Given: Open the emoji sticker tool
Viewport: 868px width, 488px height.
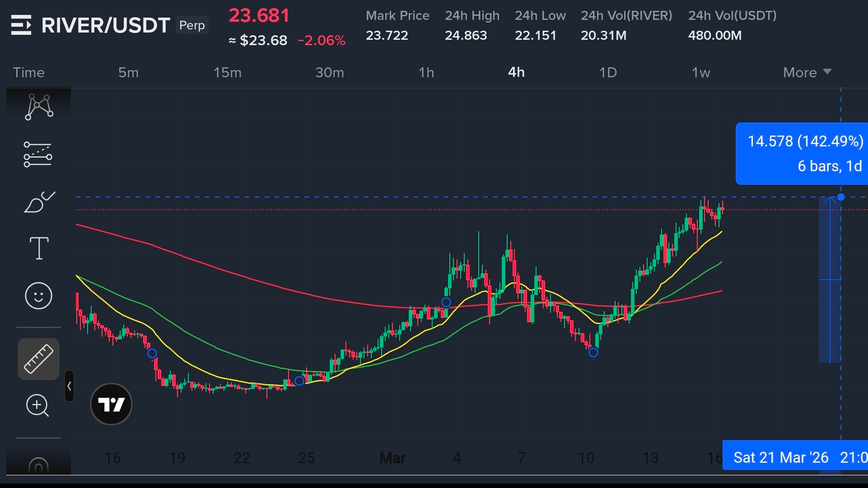Looking at the screenshot, I should pos(38,296).
